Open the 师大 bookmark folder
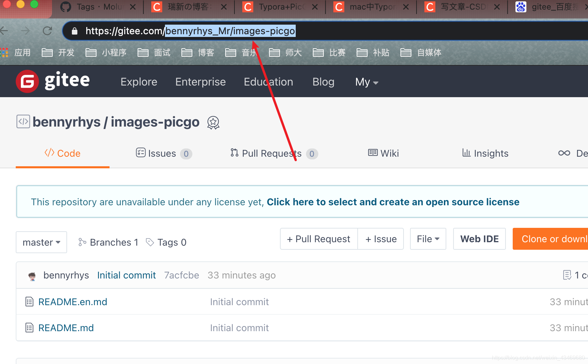 tap(285, 52)
